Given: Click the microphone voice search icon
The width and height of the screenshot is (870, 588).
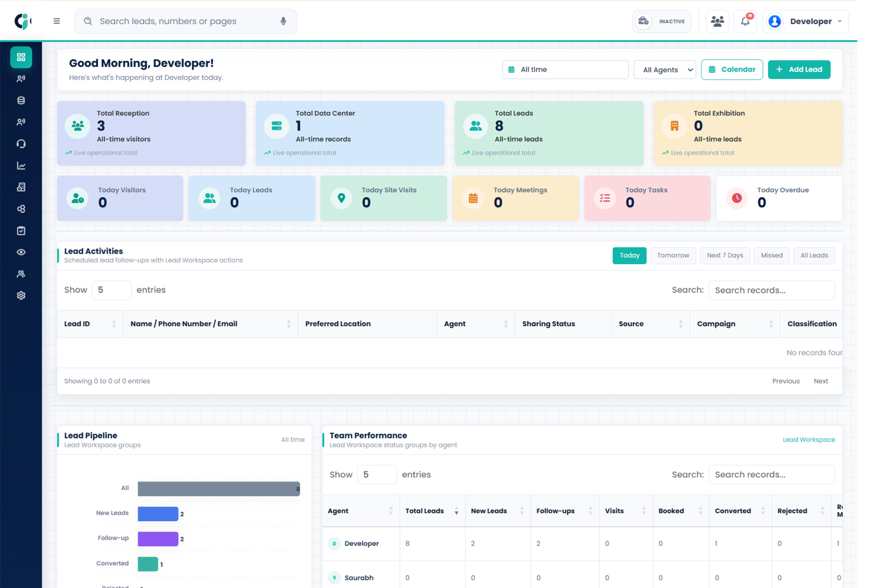Looking at the screenshot, I should (283, 21).
